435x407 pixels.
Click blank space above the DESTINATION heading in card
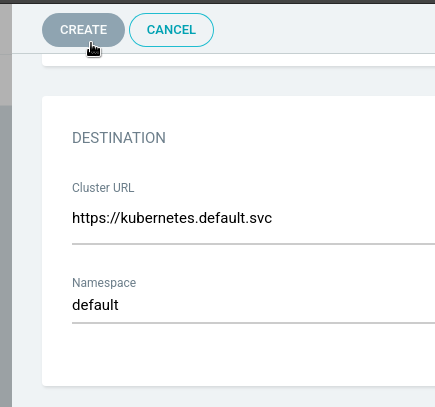[238, 112]
